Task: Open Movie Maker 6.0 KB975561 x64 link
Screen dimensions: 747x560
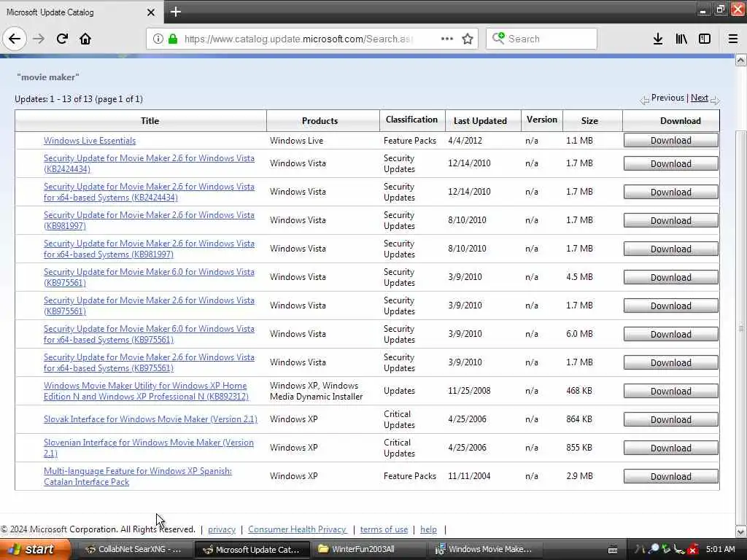Action: 149,334
